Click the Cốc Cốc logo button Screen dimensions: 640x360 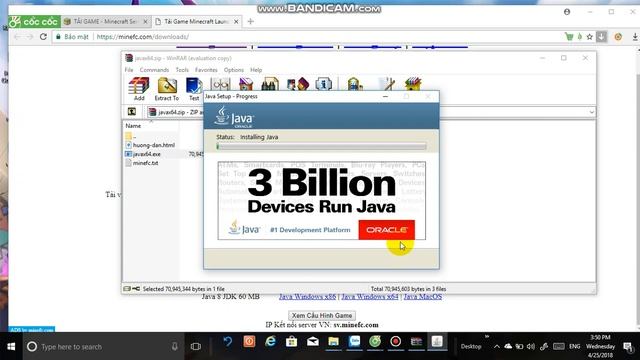point(34,21)
